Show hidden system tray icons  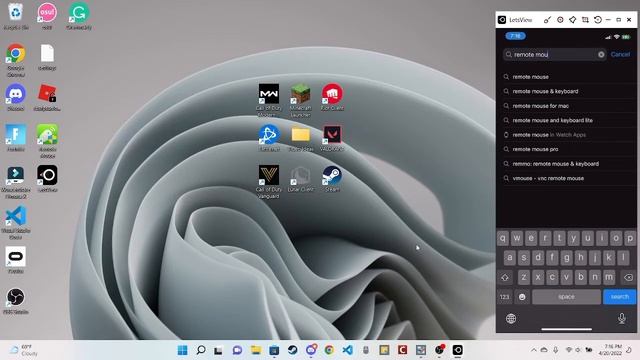click(x=533, y=350)
